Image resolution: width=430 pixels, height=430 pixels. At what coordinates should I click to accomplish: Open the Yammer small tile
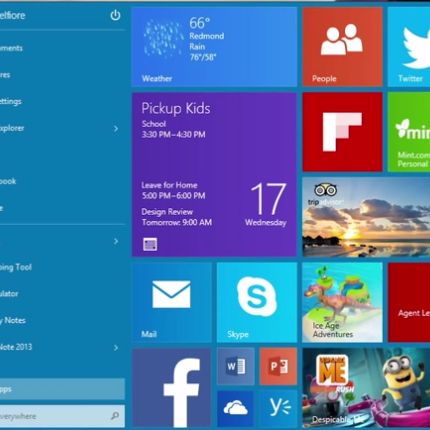(278, 409)
